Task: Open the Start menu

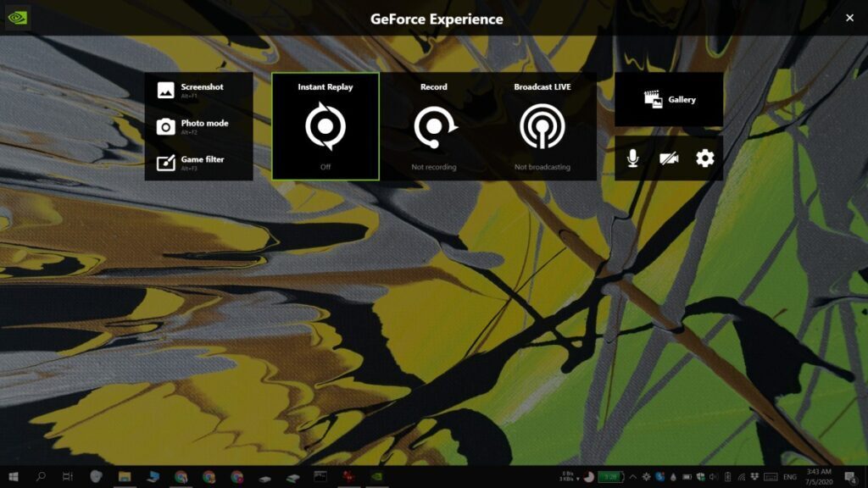Action: 12,476
